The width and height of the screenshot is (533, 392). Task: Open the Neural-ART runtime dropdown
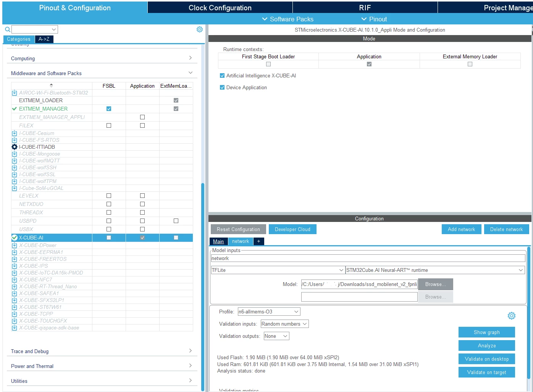435,270
